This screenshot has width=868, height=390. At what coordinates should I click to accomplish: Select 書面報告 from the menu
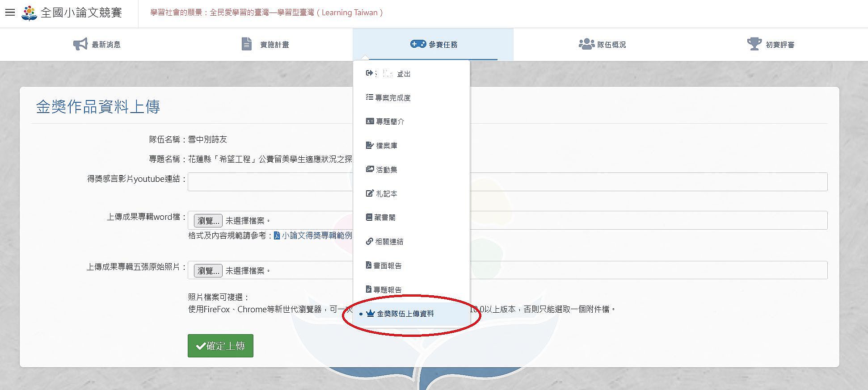click(x=383, y=266)
